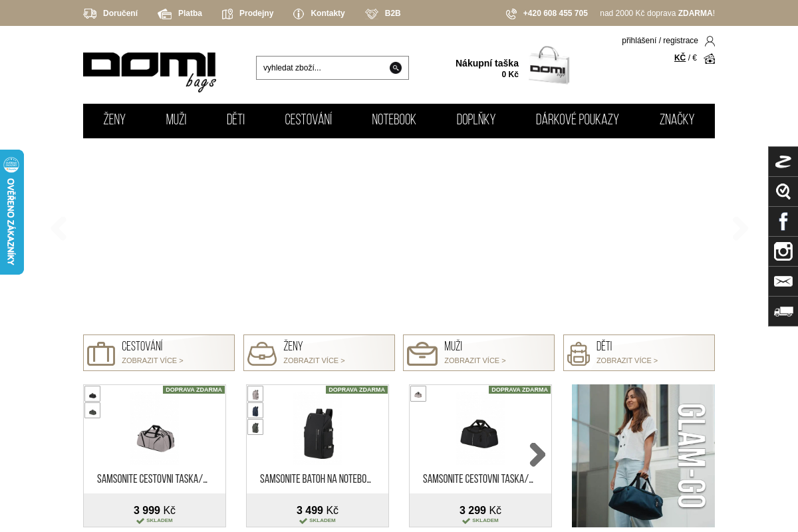Open the CESTOVÁNÍ menu
The width and height of the screenshot is (798, 532).
[x=309, y=120]
